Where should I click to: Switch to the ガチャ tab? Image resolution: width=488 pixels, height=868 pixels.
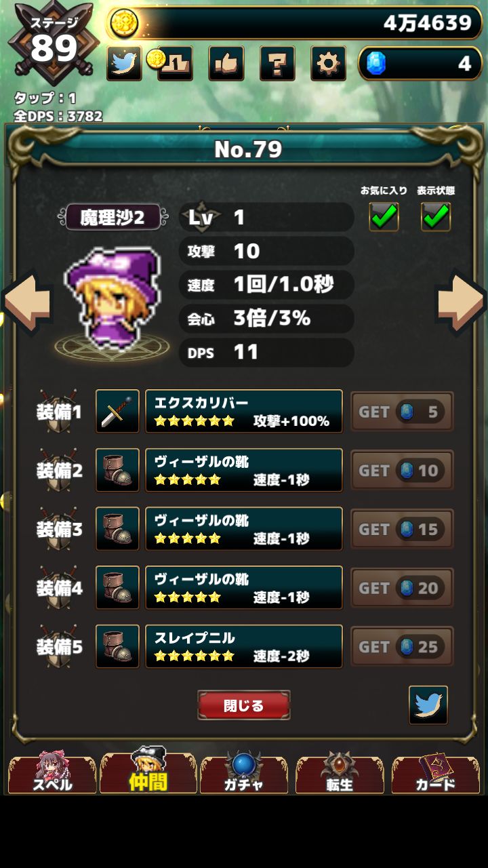(x=244, y=774)
